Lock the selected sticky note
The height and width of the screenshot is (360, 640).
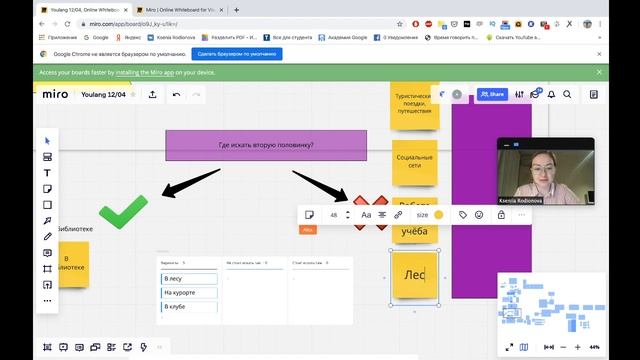[501, 215]
